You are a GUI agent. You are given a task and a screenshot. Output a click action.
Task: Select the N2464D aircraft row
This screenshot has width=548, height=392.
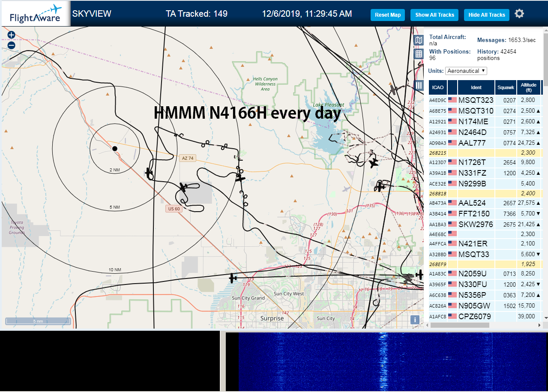[485, 132]
